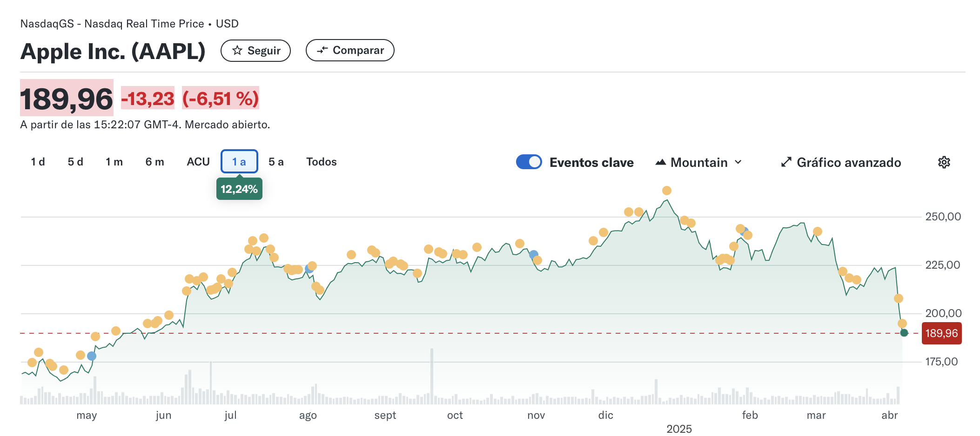Click the 'feb' month label on x-axis
This screenshot has width=980, height=436.
tap(750, 415)
